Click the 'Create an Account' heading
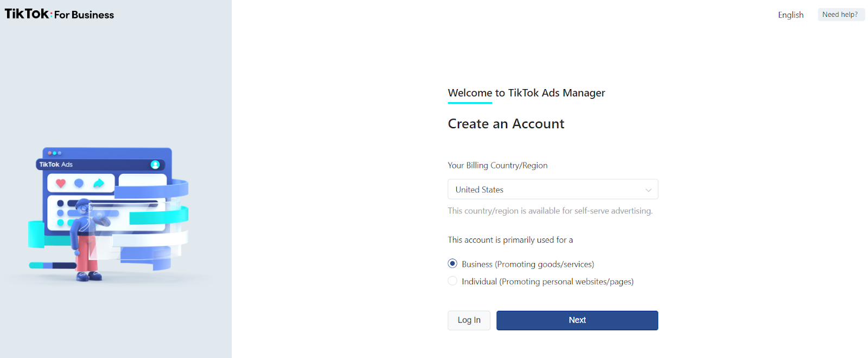Viewport: 868px width, 358px height. 506,124
